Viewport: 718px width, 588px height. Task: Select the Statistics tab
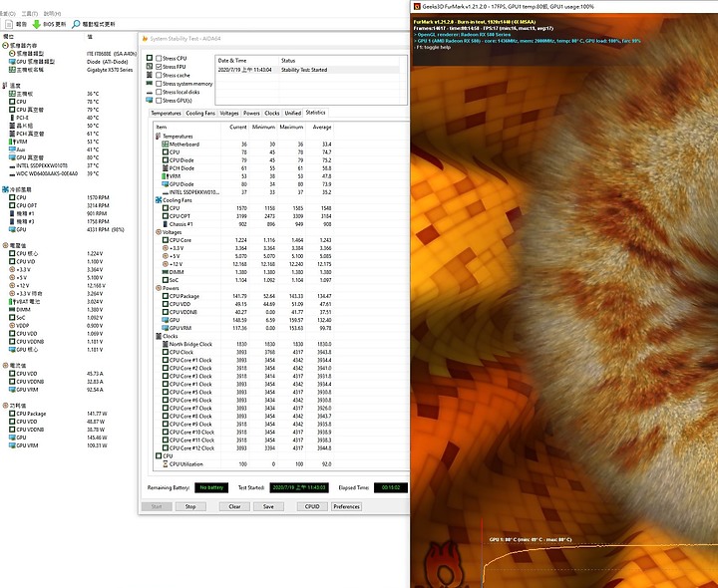coord(315,112)
